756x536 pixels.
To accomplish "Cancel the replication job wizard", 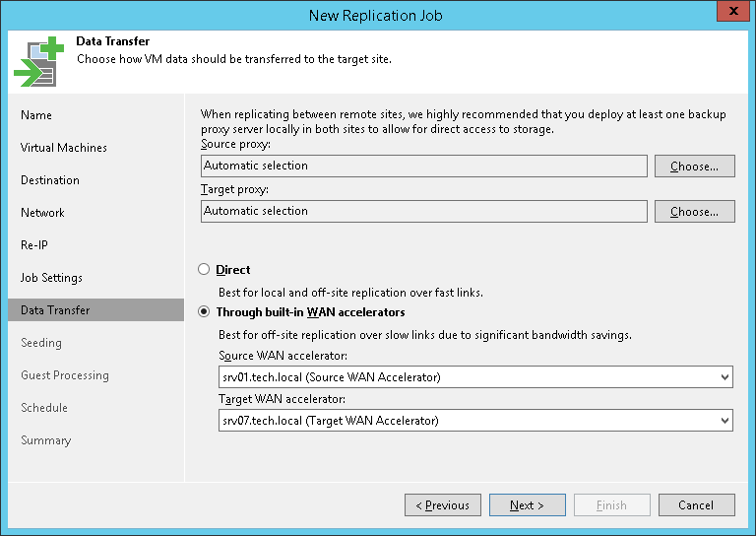I will pyautogui.click(x=696, y=505).
